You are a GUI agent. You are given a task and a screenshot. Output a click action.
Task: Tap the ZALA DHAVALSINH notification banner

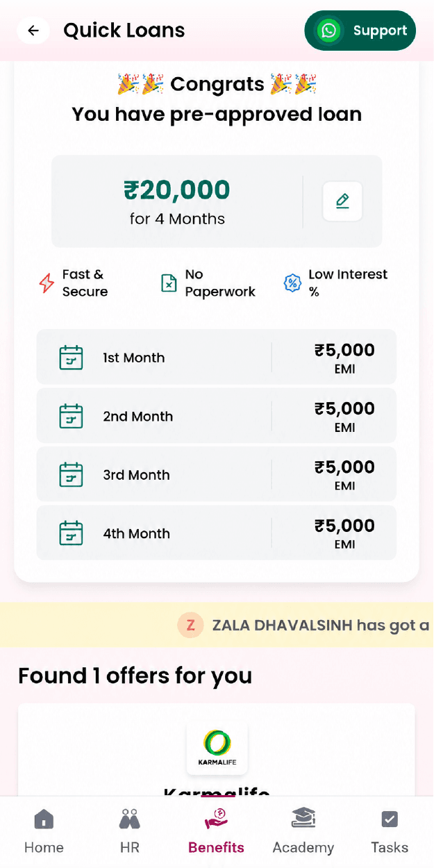click(217, 625)
